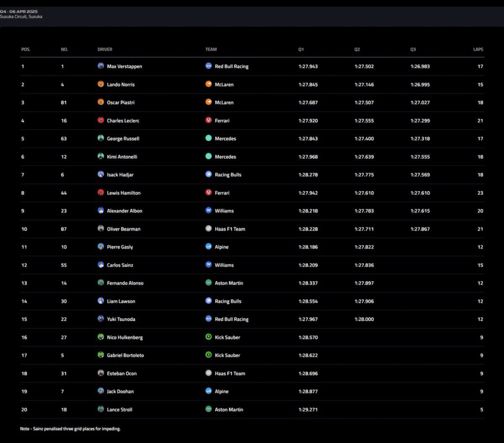Click the Q1 time 1:28.877

point(308,392)
